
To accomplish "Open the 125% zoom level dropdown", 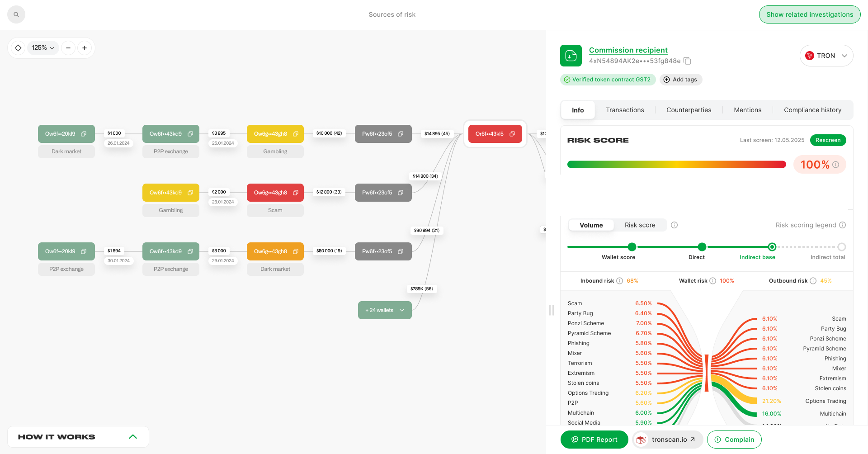I will [x=43, y=48].
